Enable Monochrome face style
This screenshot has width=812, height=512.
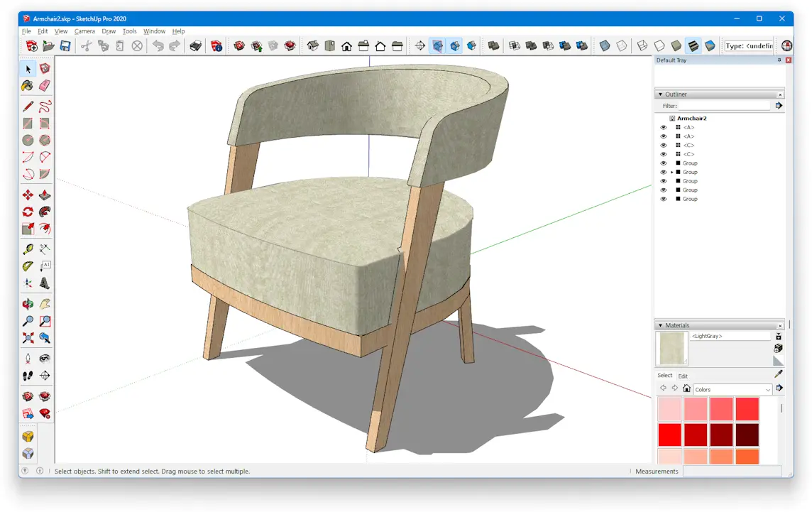(710, 46)
